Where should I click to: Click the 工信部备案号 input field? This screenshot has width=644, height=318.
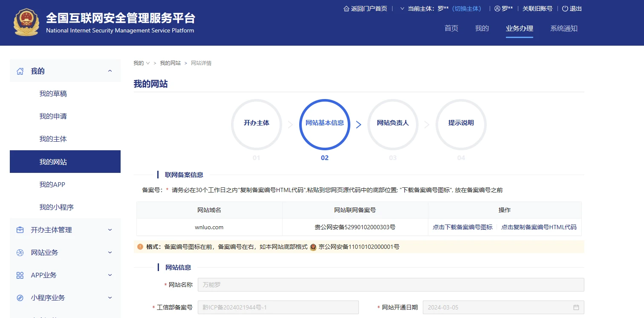(278, 307)
